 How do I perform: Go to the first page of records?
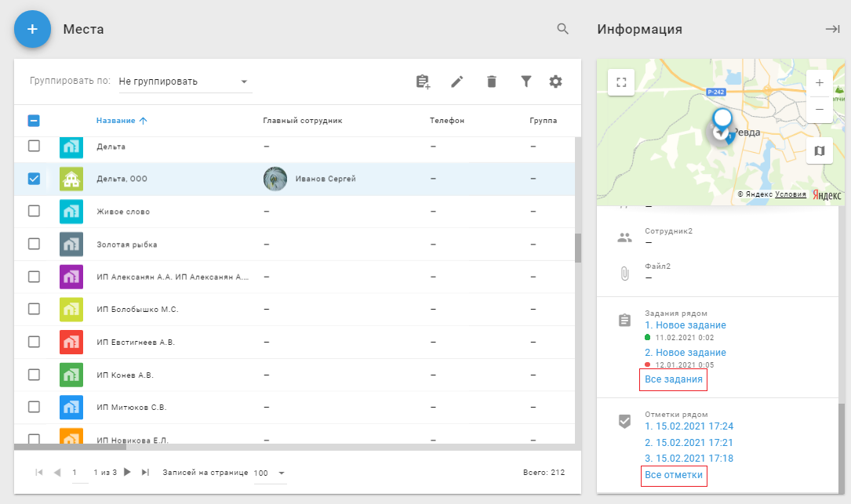click(39, 473)
